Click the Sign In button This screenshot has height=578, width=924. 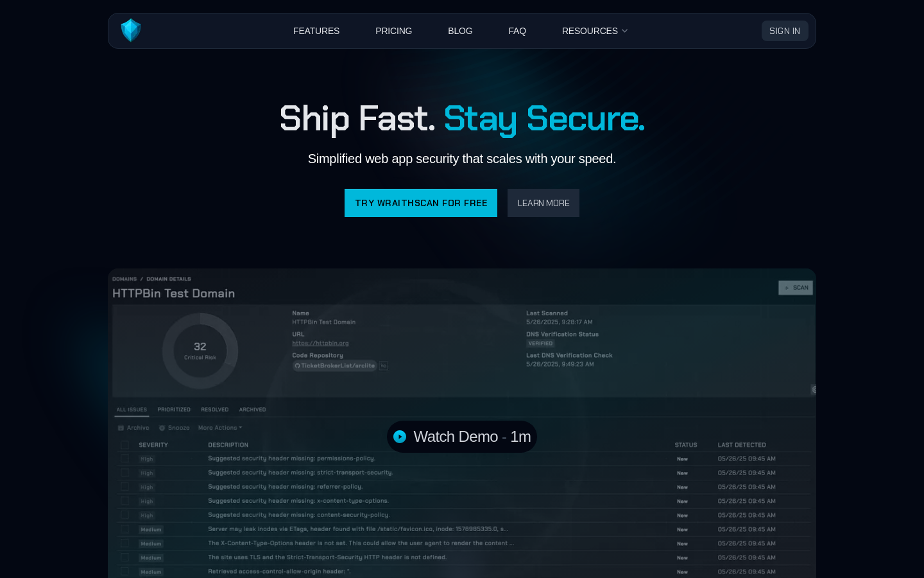(785, 31)
